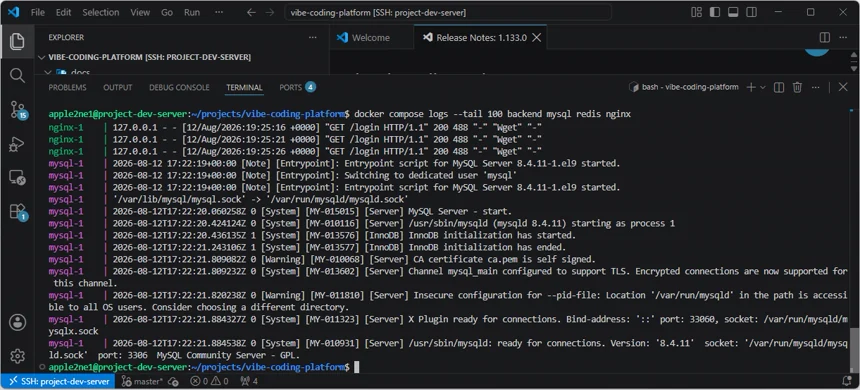Kill the terminal with the trash icon
The height and width of the screenshot is (390, 860).
coord(797,87)
